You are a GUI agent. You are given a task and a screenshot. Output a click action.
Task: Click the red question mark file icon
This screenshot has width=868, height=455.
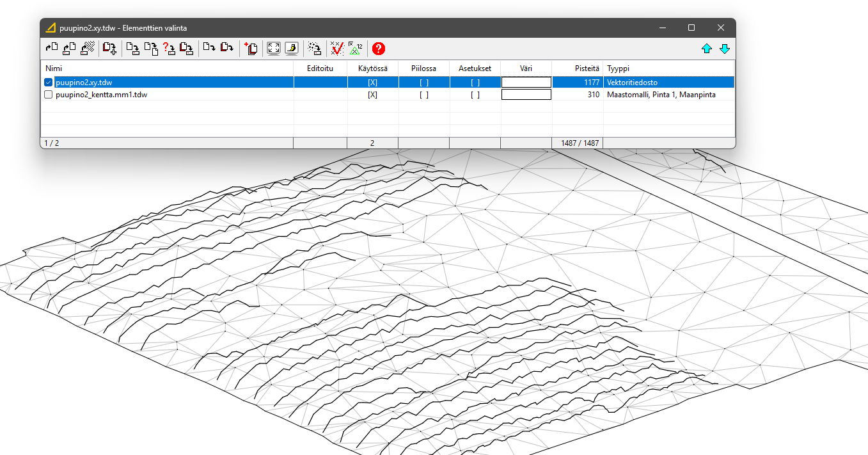click(169, 48)
